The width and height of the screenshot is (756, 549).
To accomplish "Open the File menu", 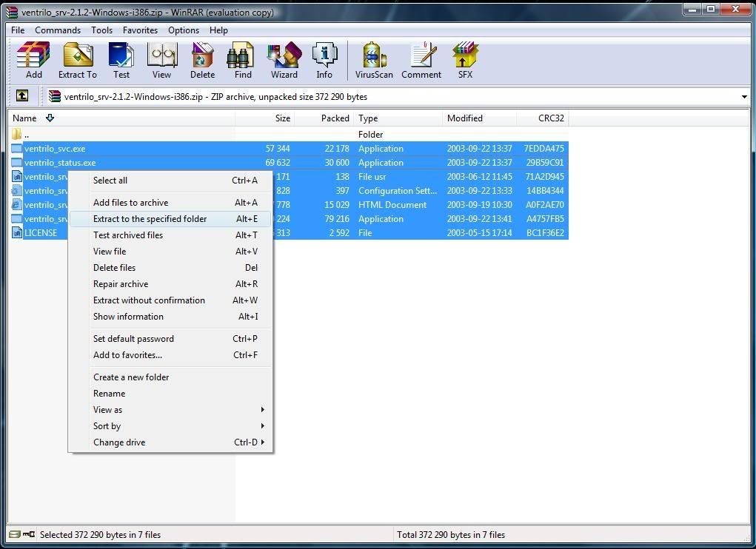I will click(18, 30).
